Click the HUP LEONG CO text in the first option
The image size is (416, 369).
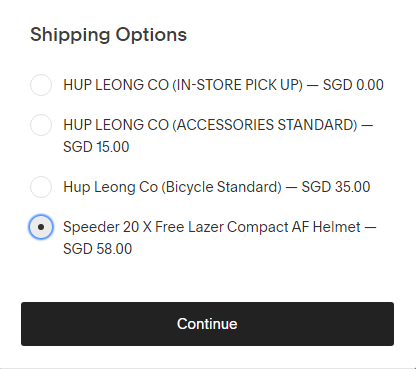tap(116, 85)
